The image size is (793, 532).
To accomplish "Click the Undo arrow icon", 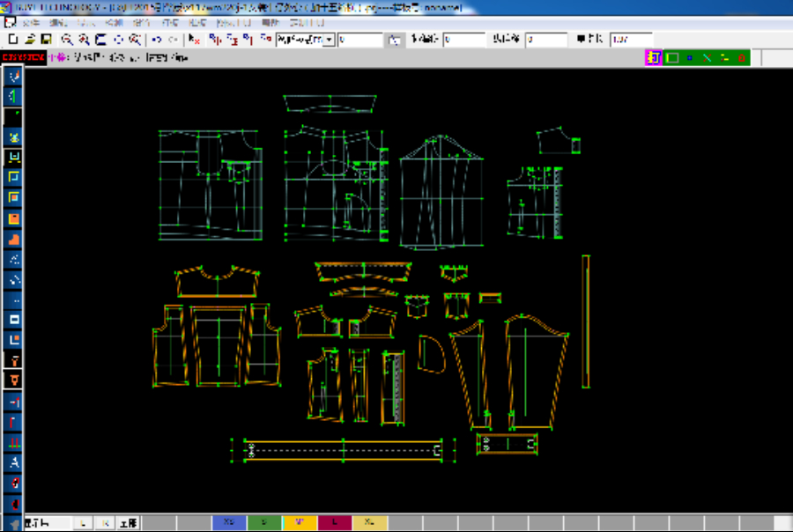I will (x=157, y=40).
